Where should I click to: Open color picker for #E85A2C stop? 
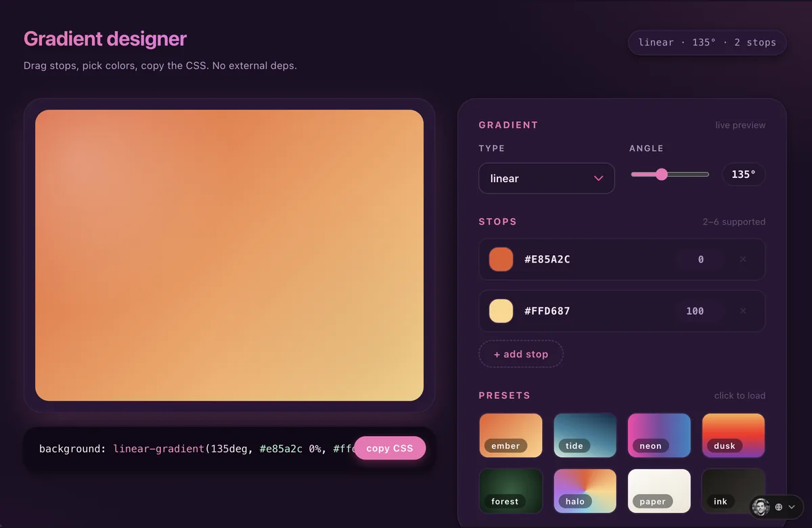(x=501, y=259)
